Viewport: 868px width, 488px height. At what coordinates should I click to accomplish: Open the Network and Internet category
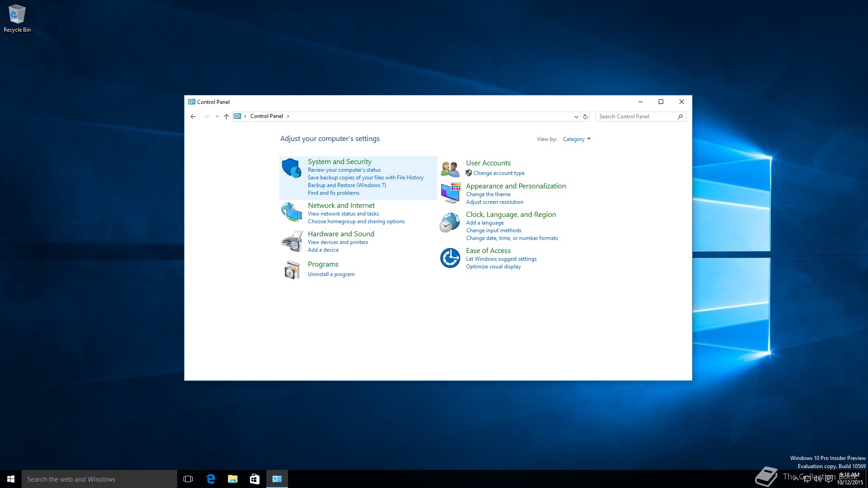click(x=341, y=206)
